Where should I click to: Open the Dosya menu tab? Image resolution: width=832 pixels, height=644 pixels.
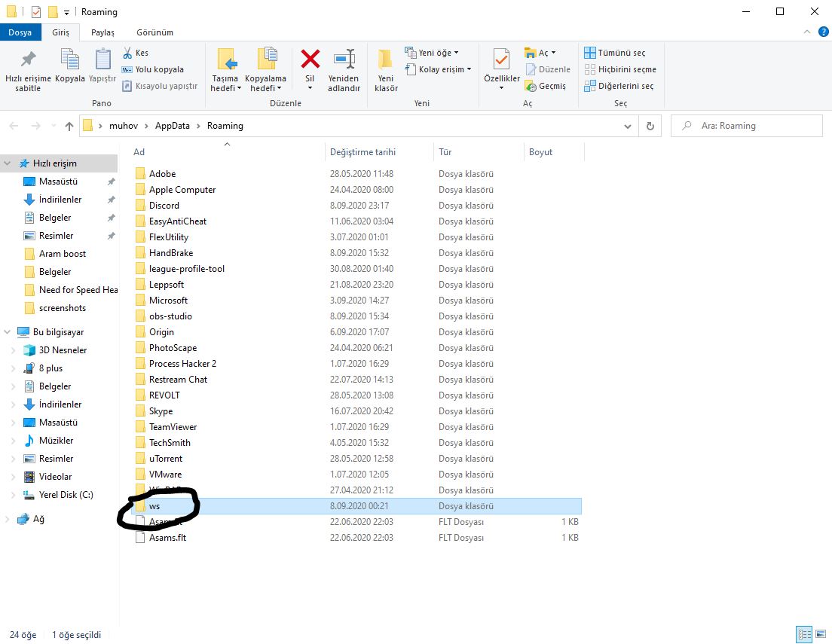[x=20, y=32]
